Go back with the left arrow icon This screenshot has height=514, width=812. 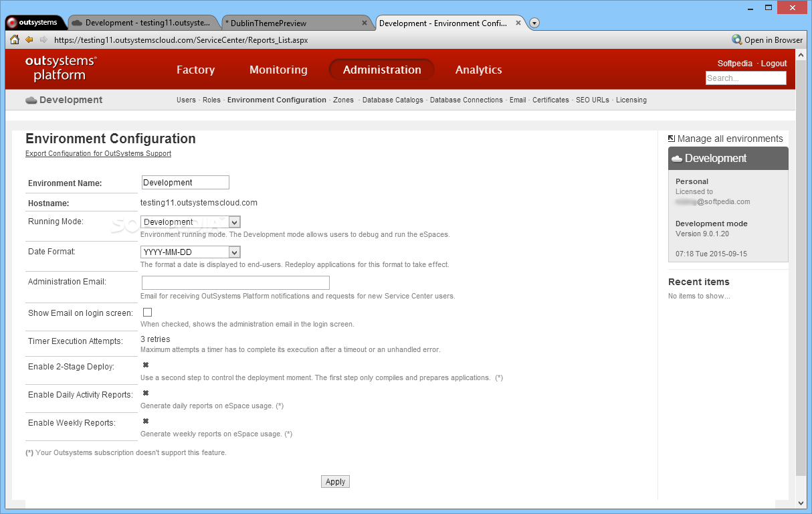coord(29,39)
